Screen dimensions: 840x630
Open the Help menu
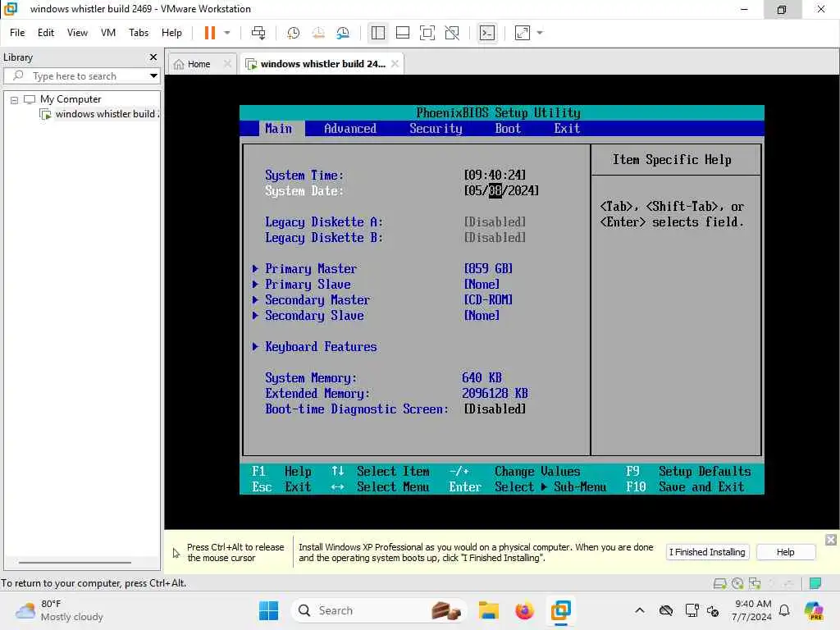171,33
